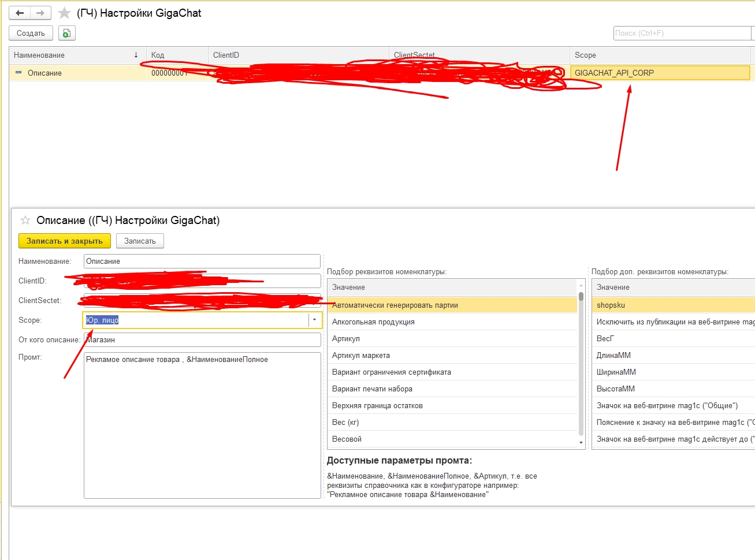Click Значение header in Подбор доп. реквизитов
Image resolution: width=755 pixels, height=560 pixels.
pyautogui.click(x=674, y=287)
